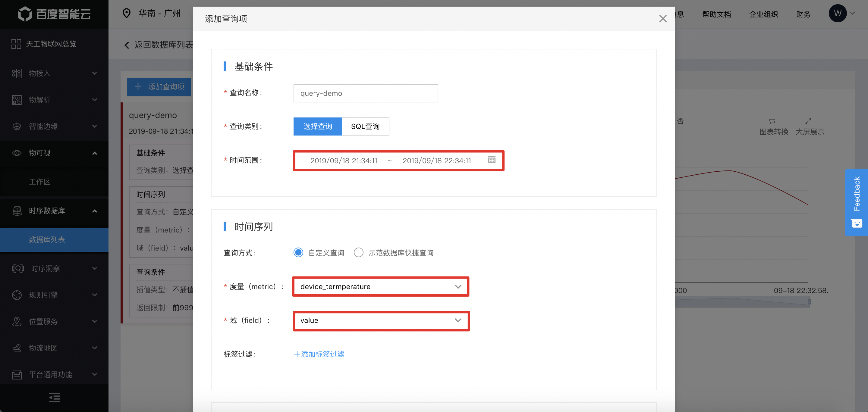Click back arrow beside 返回数据库列表
868x412 pixels.
click(127, 45)
